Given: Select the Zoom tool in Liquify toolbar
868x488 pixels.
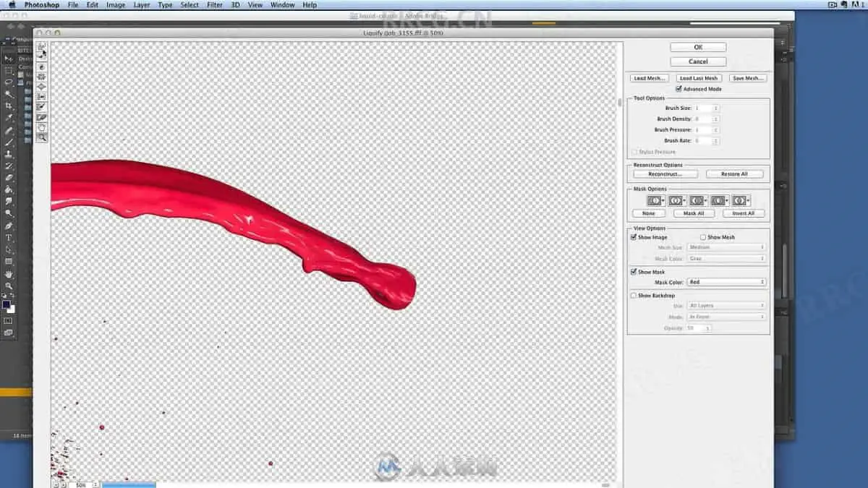Looking at the screenshot, I should (x=42, y=137).
